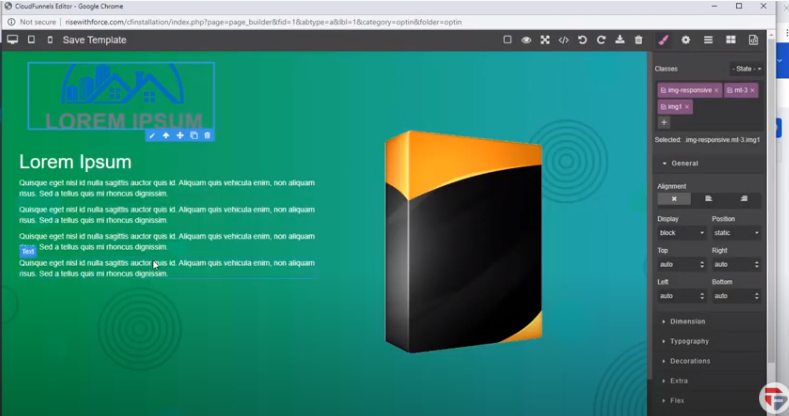Open the Position static dropdown
This screenshot has width=789, height=416.
pyautogui.click(x=736, y=233)
